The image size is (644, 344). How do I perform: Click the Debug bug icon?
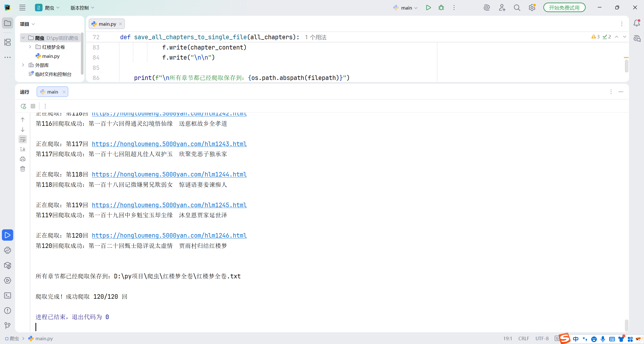click(x=441, y=8)
